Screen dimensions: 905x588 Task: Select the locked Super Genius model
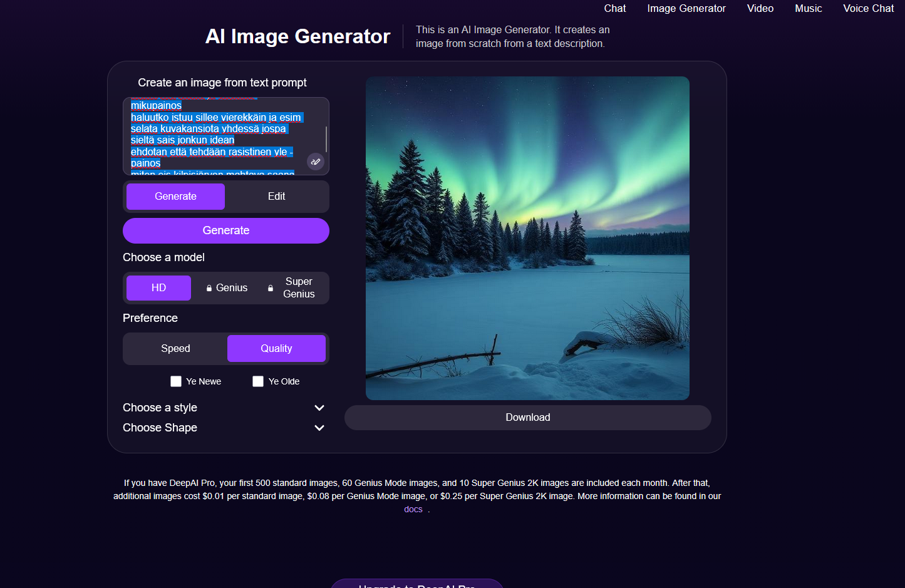pos(292,288)
